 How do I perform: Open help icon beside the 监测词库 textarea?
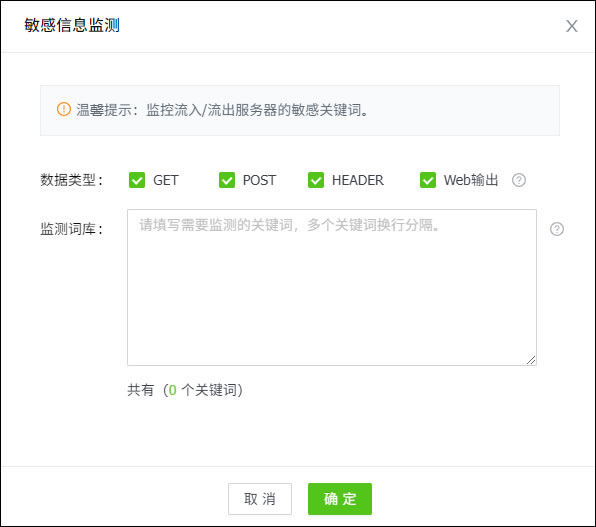pos(557,229)
